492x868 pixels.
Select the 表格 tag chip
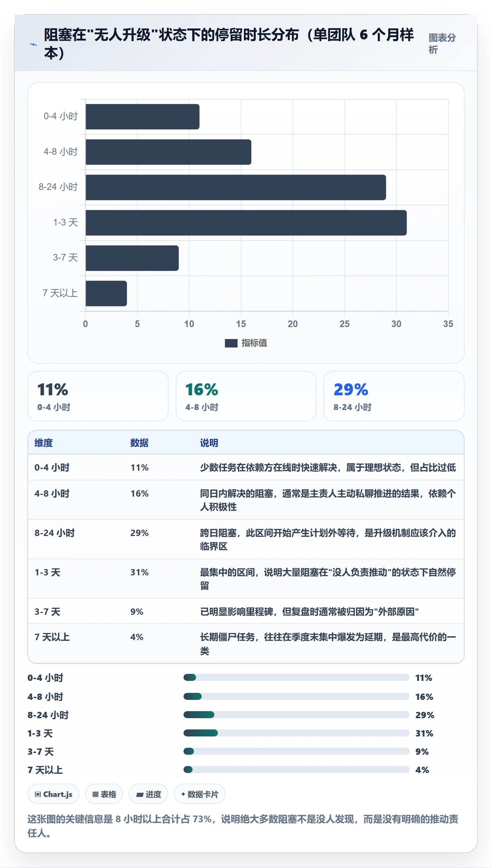tap(104, 794)
